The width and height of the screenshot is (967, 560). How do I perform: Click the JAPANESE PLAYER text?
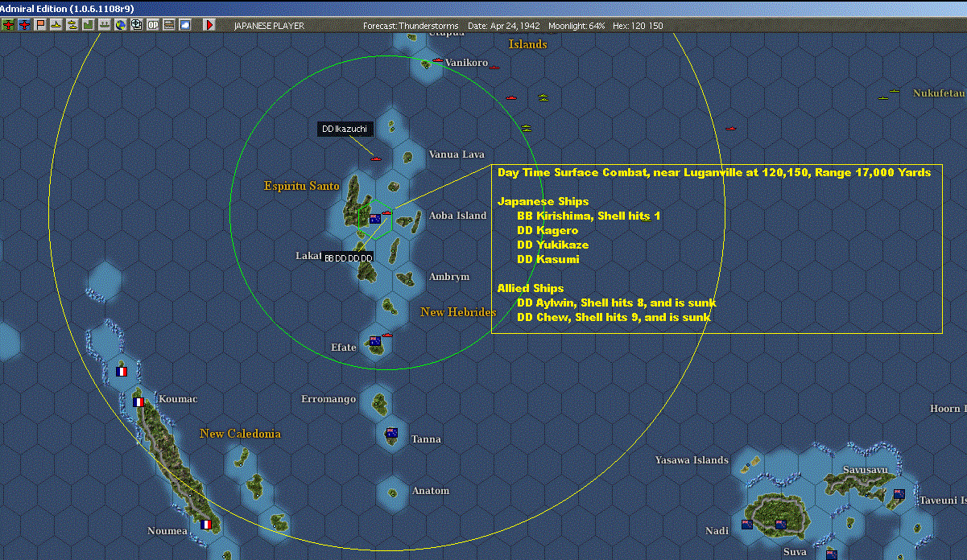coord(269,26)
